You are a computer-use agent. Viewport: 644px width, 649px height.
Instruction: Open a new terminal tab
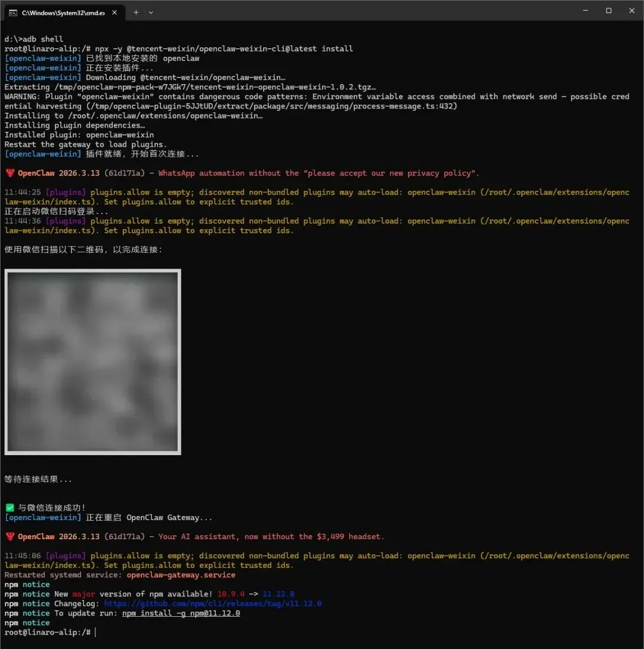pos(136,13)
